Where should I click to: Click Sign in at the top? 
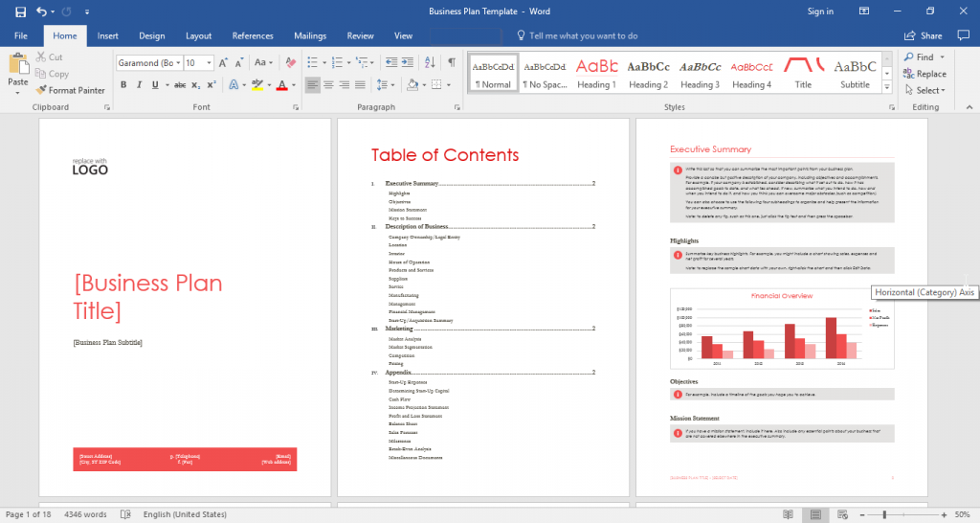click(820, 11)
